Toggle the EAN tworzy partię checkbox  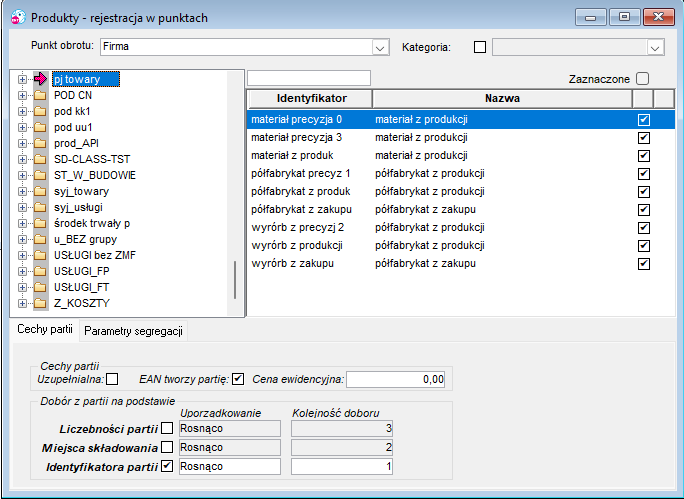(238, 379)
